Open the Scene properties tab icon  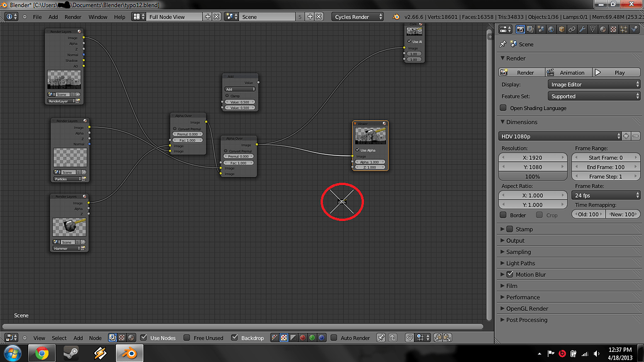click(540, 29)
